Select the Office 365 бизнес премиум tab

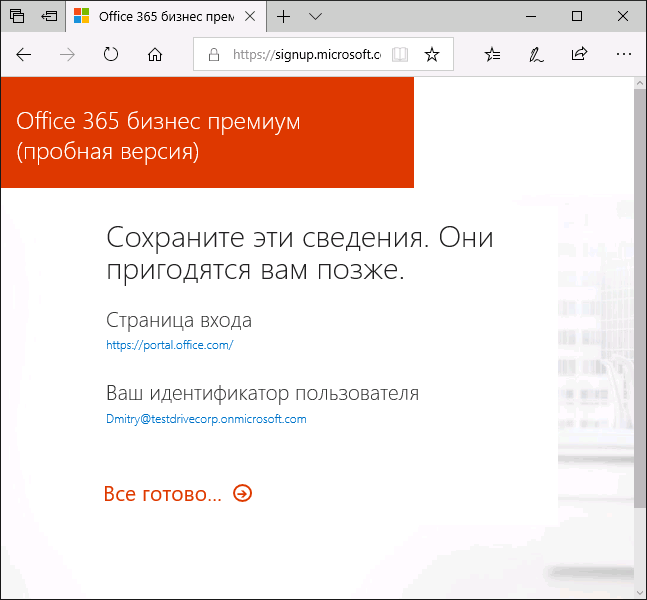[166, 16]
